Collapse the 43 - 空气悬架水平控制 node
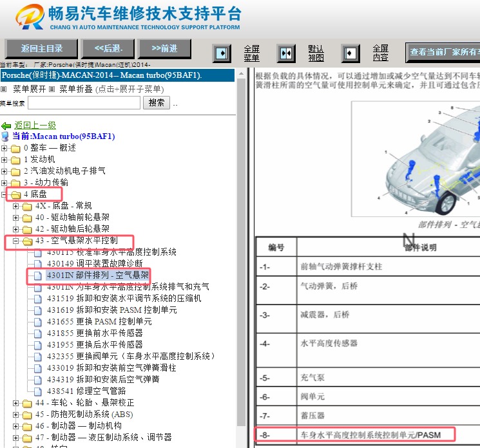Image resolution: width=480 pixels, height=448 pixels. (15, 241)
